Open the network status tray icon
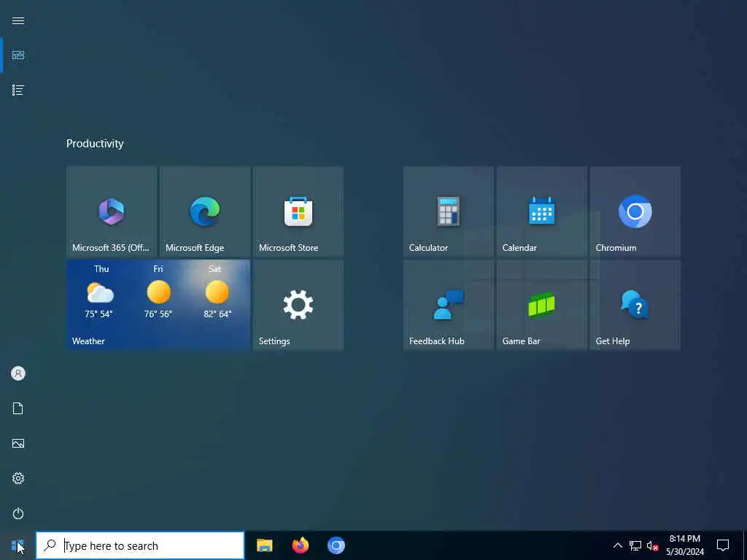747x560 pixels. click(x=635, y=545)
